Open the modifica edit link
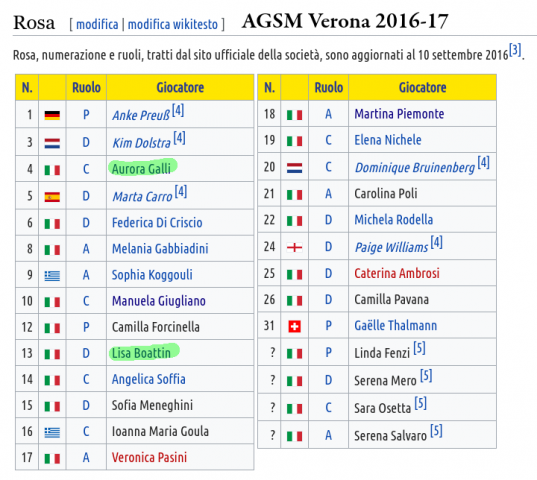This screenshot has width=537, height=480. [x=97, y=25]
